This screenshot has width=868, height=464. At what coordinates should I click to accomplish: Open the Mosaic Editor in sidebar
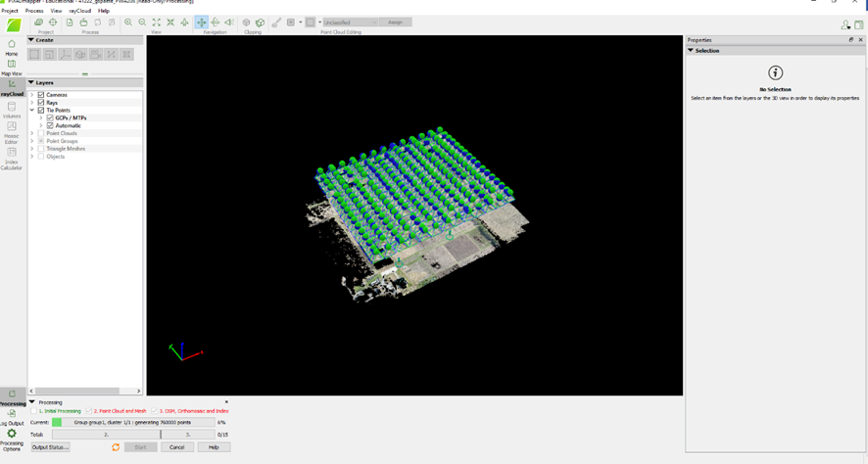coord(11,132)
